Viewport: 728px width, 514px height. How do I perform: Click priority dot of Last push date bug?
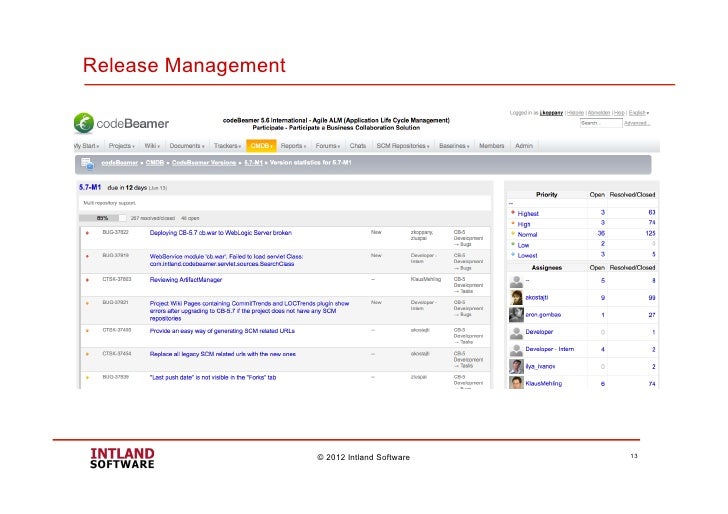pos(87,377)
